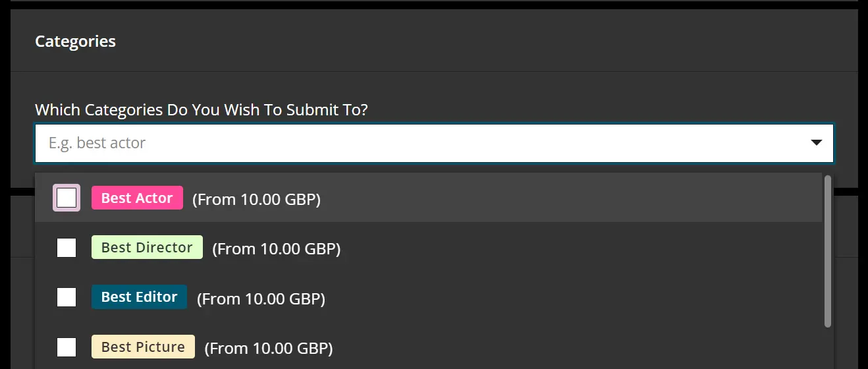Tick the Best Actor checkbox
This screenshot has height=369, width=868.
coord(67,198)
